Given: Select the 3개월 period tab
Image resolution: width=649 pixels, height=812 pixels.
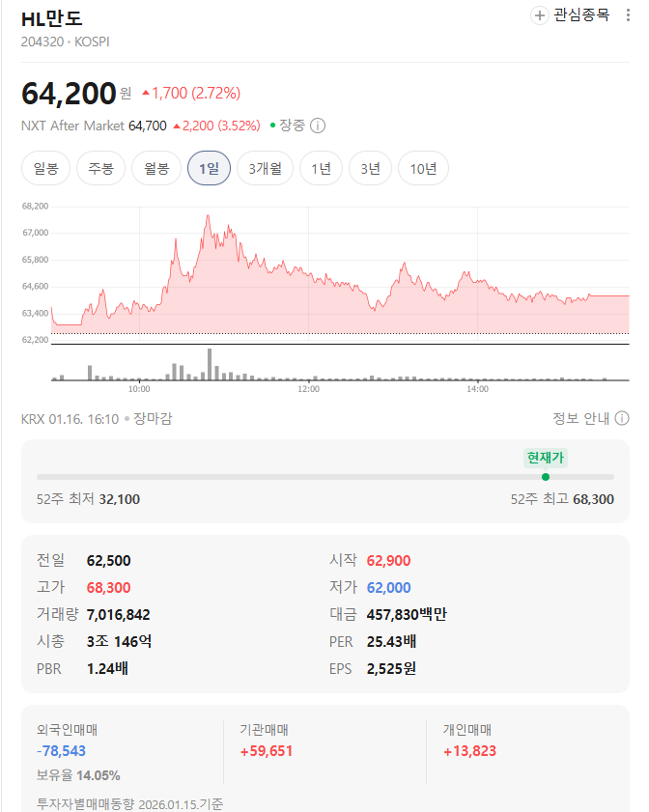Looking at the screenshot, I should [x=264, y=167].
